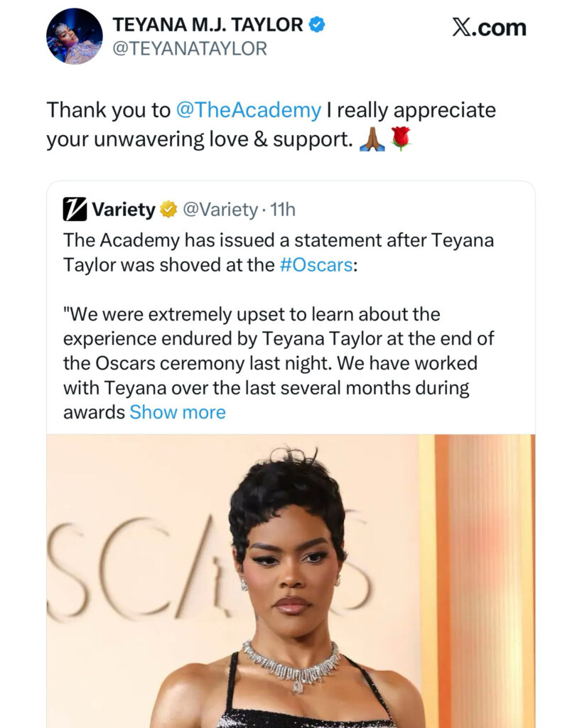Open the @Variety handle
The image size is (582, 728).
[x=220, y=210]
